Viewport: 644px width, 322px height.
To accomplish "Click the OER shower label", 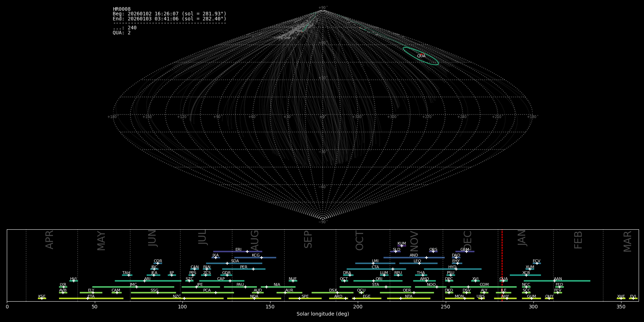I will [x=407, y=291].
